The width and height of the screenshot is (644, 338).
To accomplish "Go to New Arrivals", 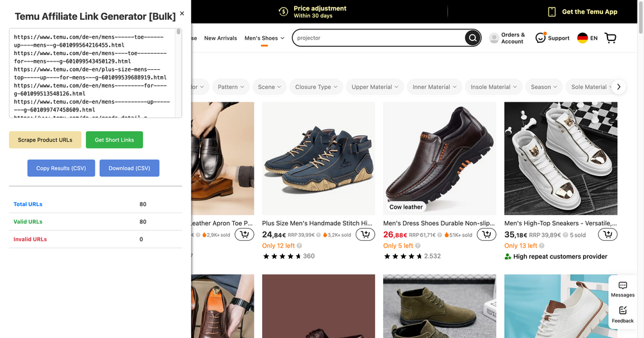I will pos(220,38).
